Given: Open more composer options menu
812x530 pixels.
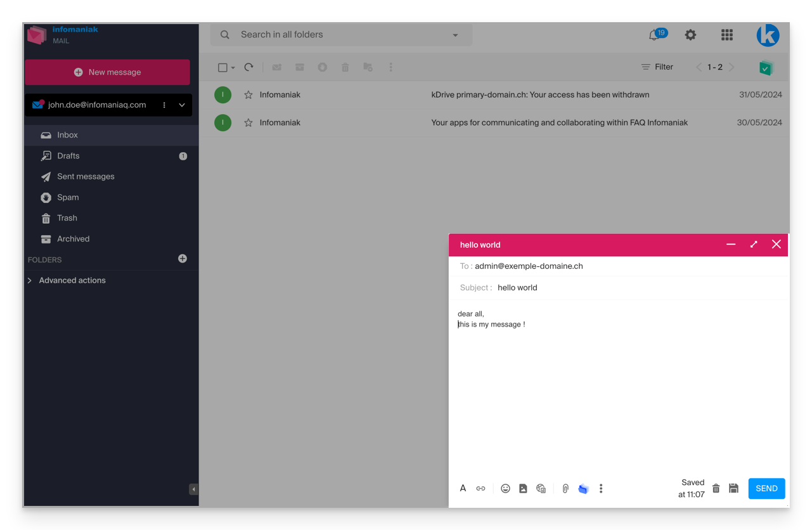Looking at the screenshot, I should coord(601,488).
